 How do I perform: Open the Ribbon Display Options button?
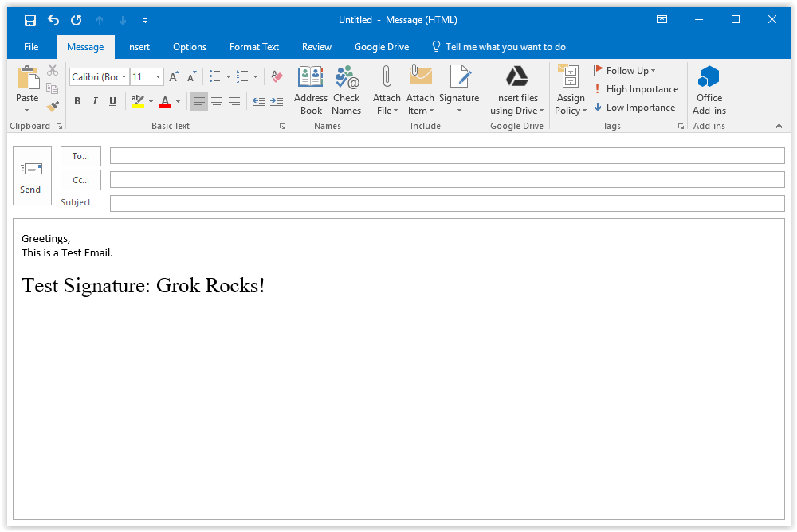click(x=662, y=19)
